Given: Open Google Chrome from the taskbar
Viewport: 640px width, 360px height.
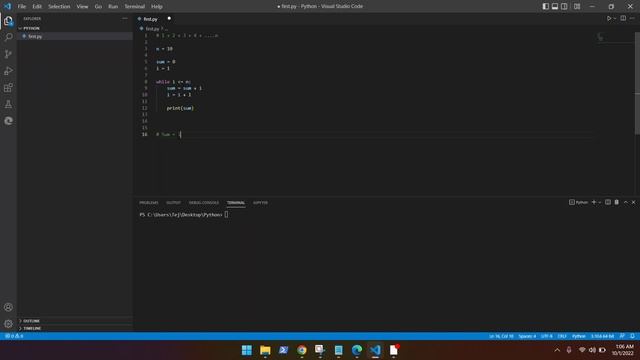Looking at the screenshot, I should (302, 350).
